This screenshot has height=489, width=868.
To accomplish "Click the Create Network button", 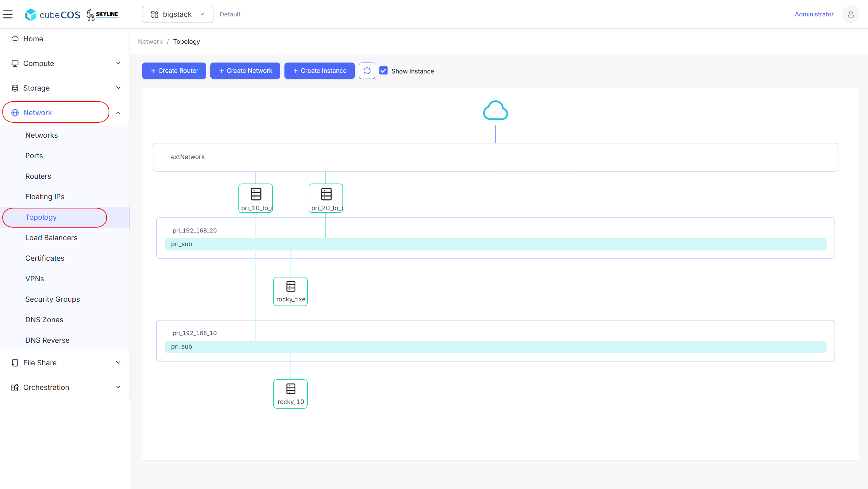I will [245, 71].
